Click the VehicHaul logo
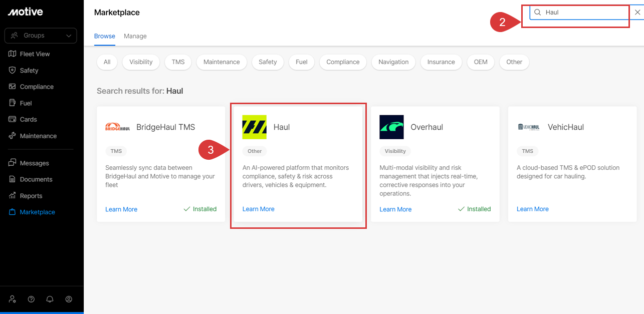Screen dimensions: 644x314 tap(529, 127)
